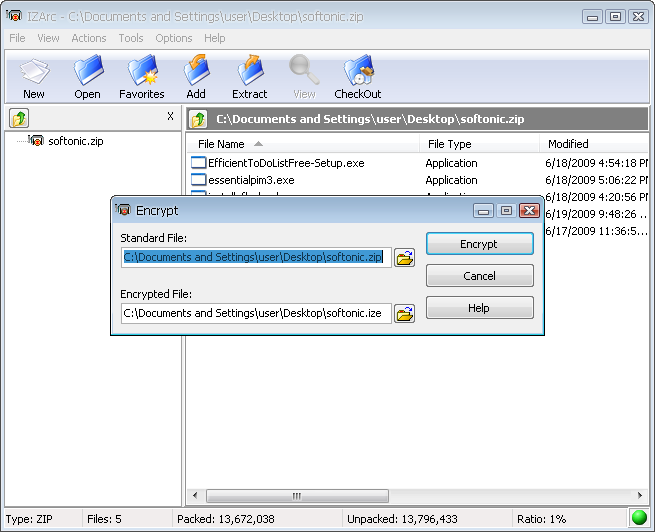Click the IZArc icon in the main title bar

[x=14, y=16]
